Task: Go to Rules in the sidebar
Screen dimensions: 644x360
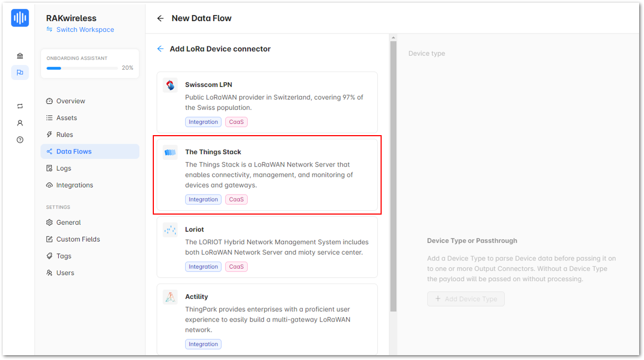Action: click(90, 135)
